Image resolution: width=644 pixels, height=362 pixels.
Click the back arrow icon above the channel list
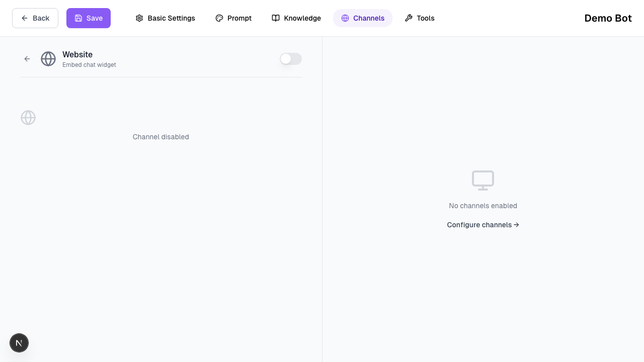[27, 59]
